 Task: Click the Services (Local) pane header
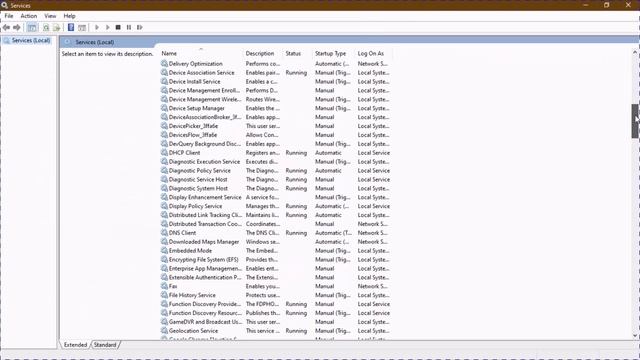point(95,42)
